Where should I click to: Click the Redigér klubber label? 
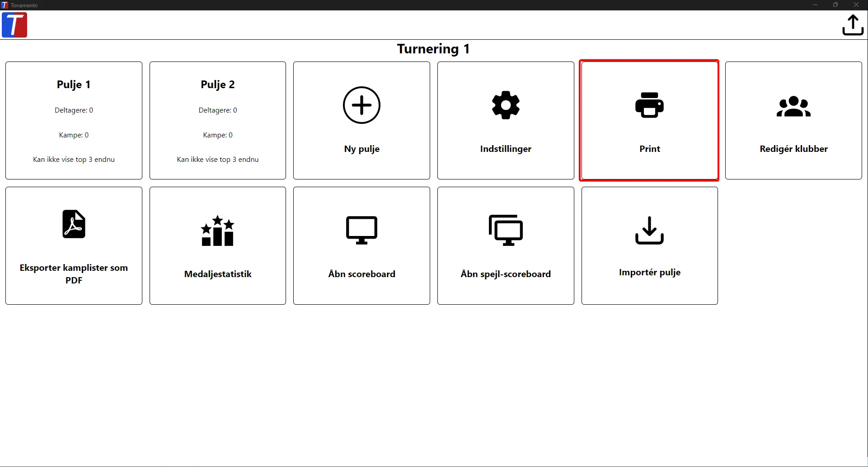[x=793, y=149]
